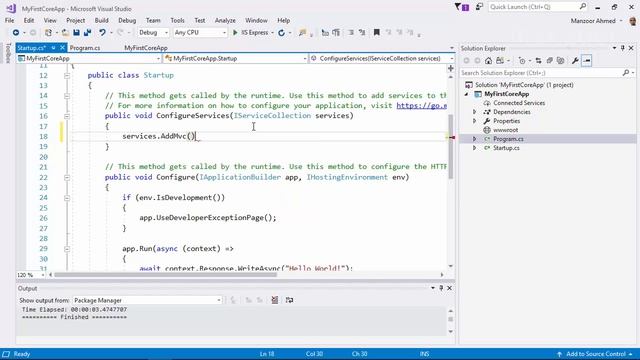Toggle Preview Selected Items in Solution Explorer
This screenshot has height=360, width=640.
click(587, 61)
